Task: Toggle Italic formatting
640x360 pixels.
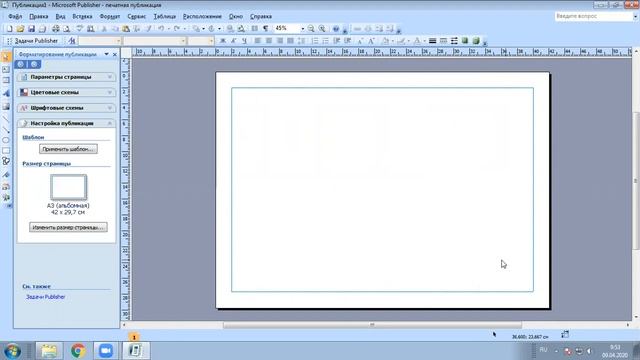Action: click(233, 41)
